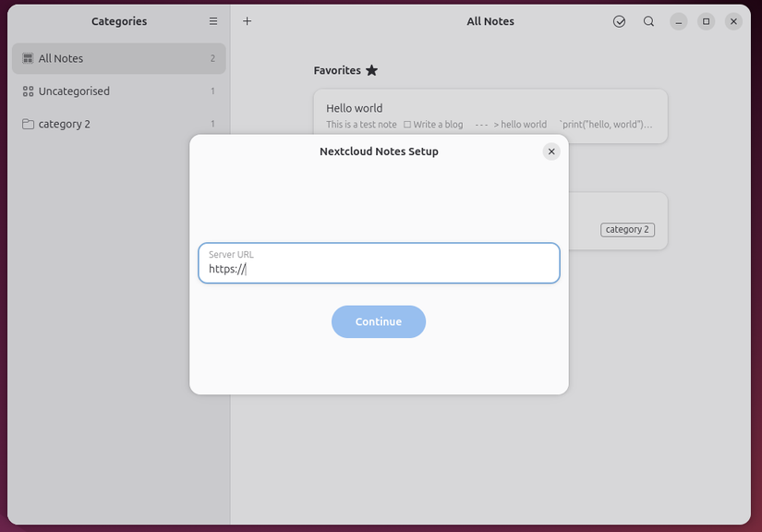Screen dimensions: 762x532
Task: Open category 2 folder in sidebar
Action: [118, 124]
